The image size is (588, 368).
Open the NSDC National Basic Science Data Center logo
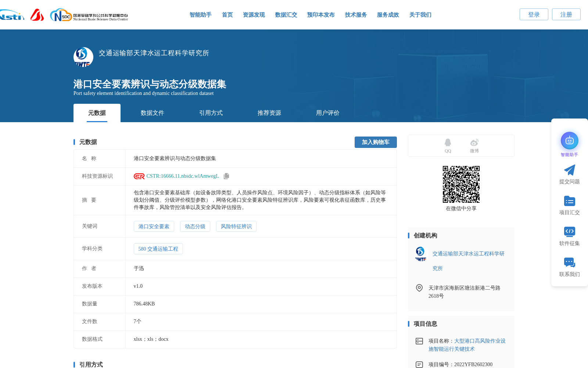click(x=89, y=15)
